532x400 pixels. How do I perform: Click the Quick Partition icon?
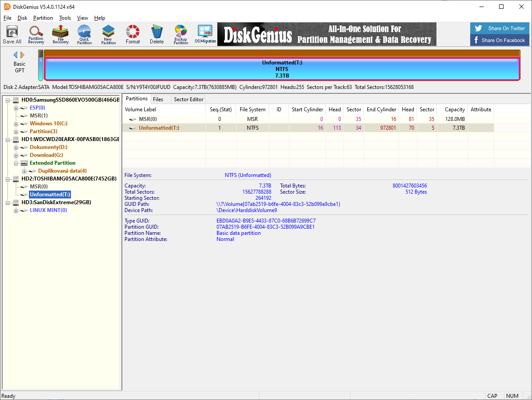pyautogui.click(x=84, y=34)
